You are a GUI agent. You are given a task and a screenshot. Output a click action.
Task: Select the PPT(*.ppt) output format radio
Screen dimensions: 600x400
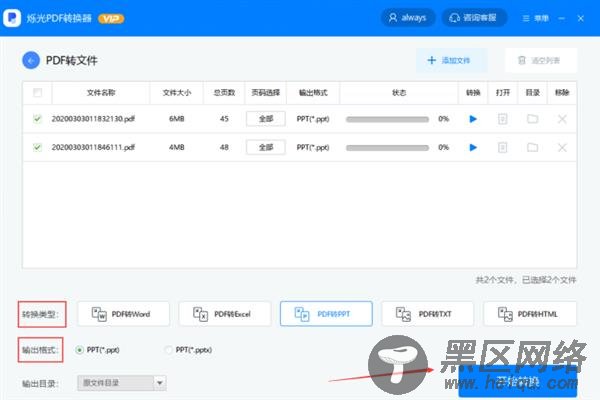[x=80, y=350]
